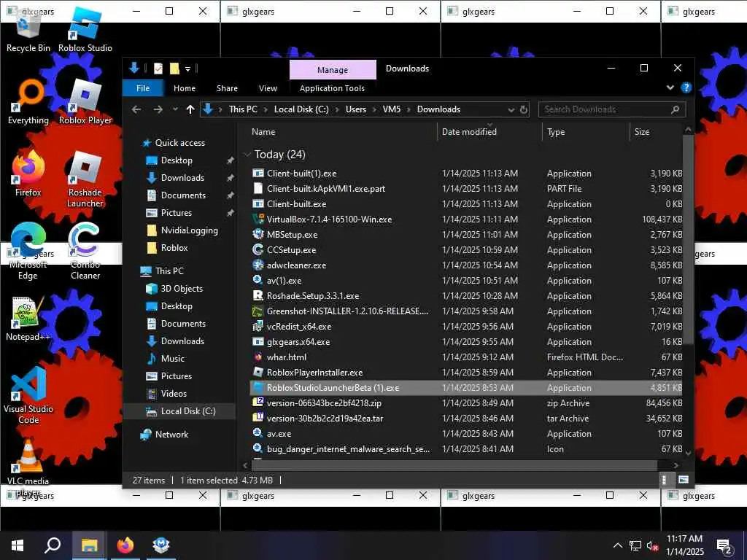Show hidden system tray icons chevron

pos(617,545)
